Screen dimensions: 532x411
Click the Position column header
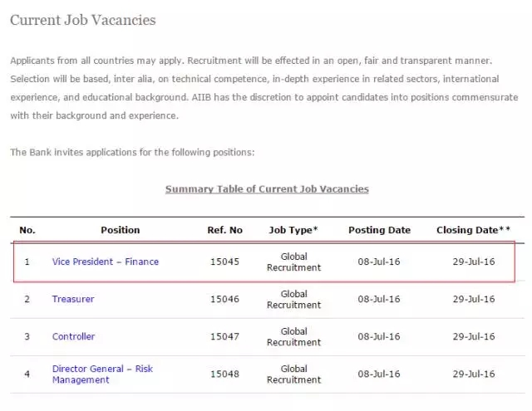coord(120,230)
